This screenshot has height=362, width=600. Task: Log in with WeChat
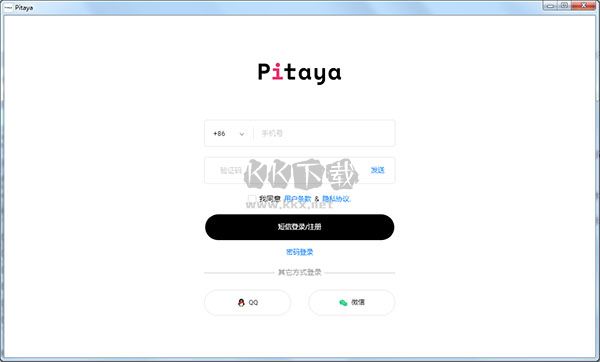pyautogui.click(x=352, y=302)
